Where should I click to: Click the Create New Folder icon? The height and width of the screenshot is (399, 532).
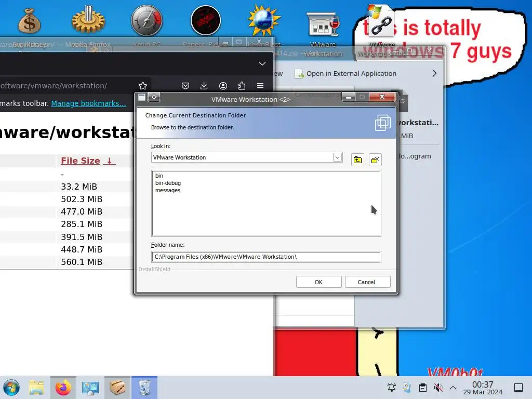[x=375, y=160]
